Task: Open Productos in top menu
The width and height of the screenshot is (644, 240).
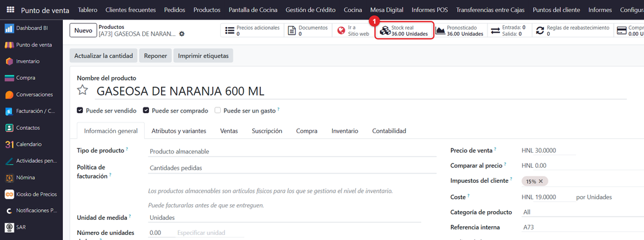Action: tap(207, 10)
